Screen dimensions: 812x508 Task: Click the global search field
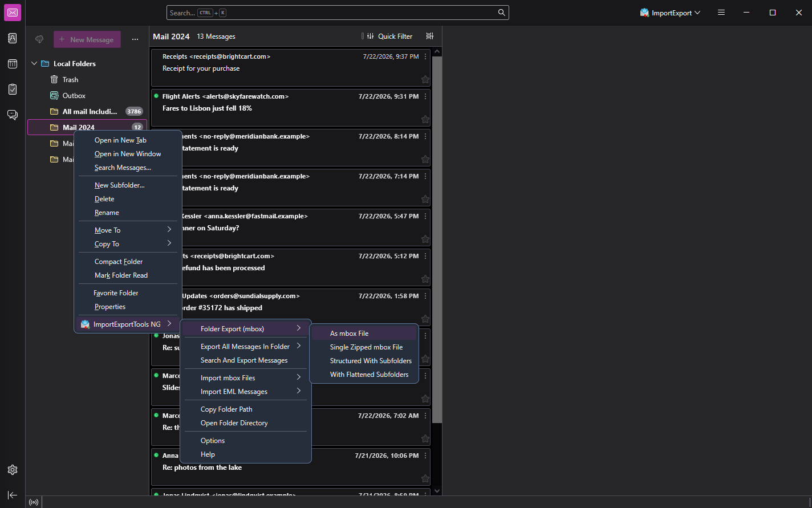(x=338, y=13)
